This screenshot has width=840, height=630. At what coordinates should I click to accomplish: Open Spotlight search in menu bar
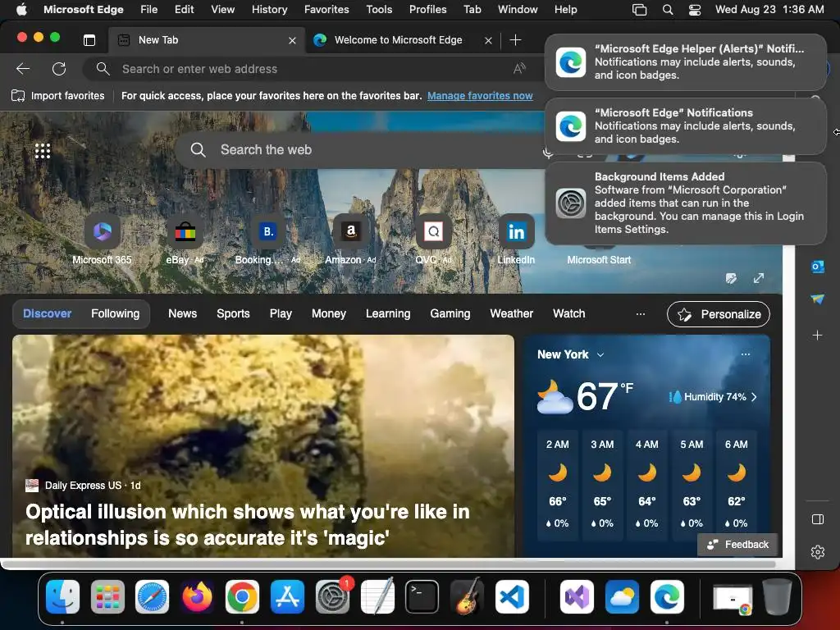(x=668, y=10)
